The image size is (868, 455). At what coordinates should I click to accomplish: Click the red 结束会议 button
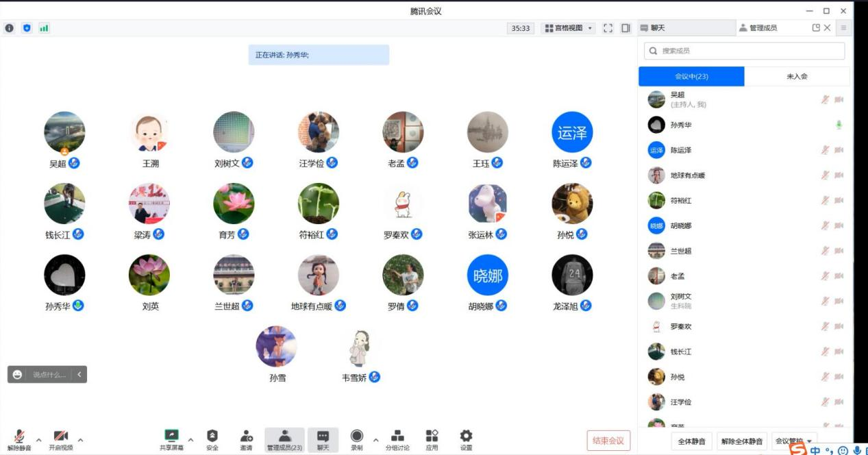pyautogui.click(x=608, y=441)
